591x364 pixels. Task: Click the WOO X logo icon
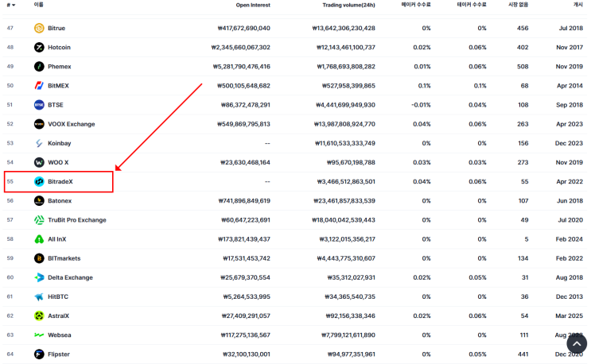[39, 163]
